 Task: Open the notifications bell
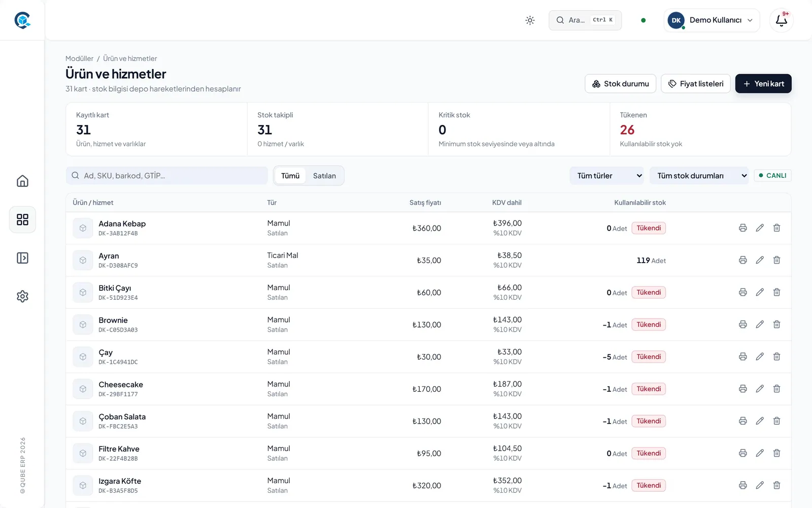click(782, 20)
